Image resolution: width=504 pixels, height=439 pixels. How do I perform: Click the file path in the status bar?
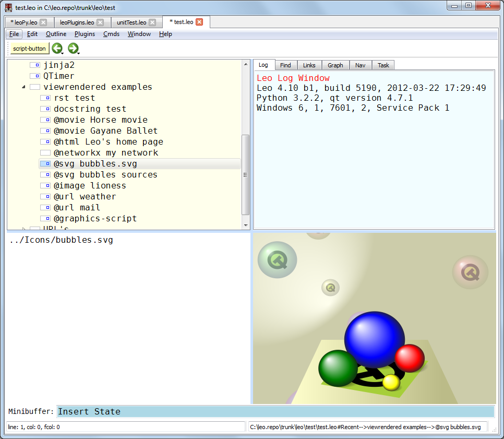368,427
